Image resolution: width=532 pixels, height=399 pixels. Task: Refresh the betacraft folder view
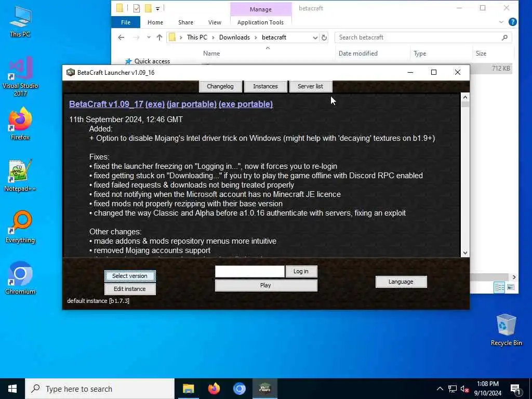(324, 37)
